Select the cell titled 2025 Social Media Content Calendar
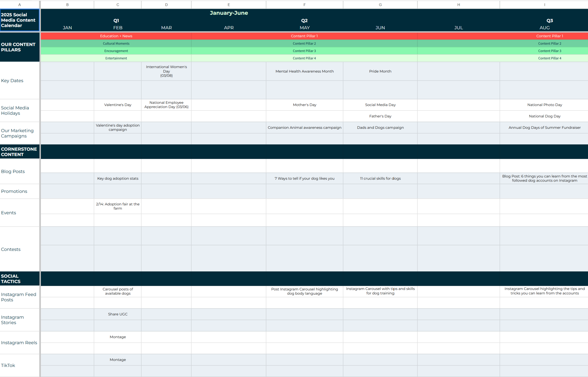The height and width of the screenshot is (377, 588). click(20, 20)
